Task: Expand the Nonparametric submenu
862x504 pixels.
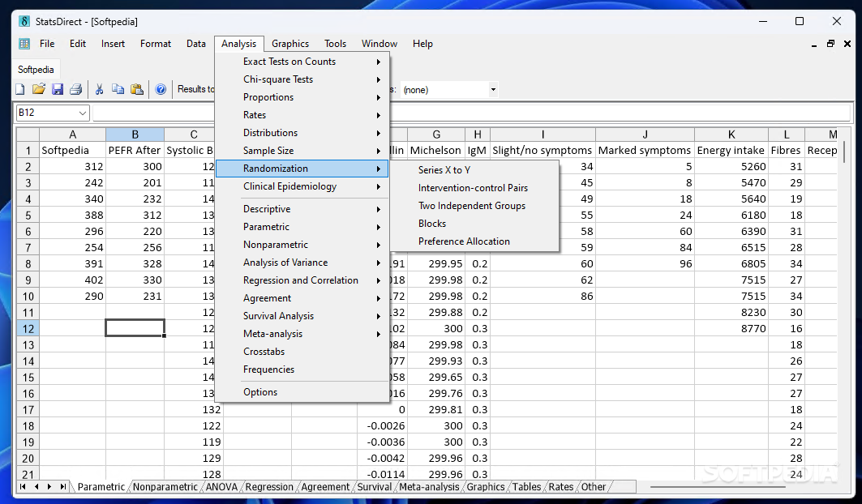Action: 302,245
